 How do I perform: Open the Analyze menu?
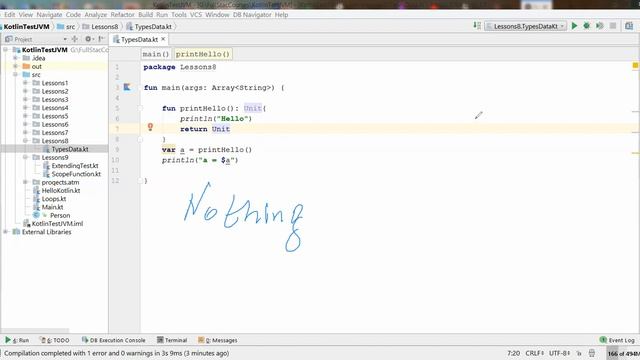click(x=96, y=14)
